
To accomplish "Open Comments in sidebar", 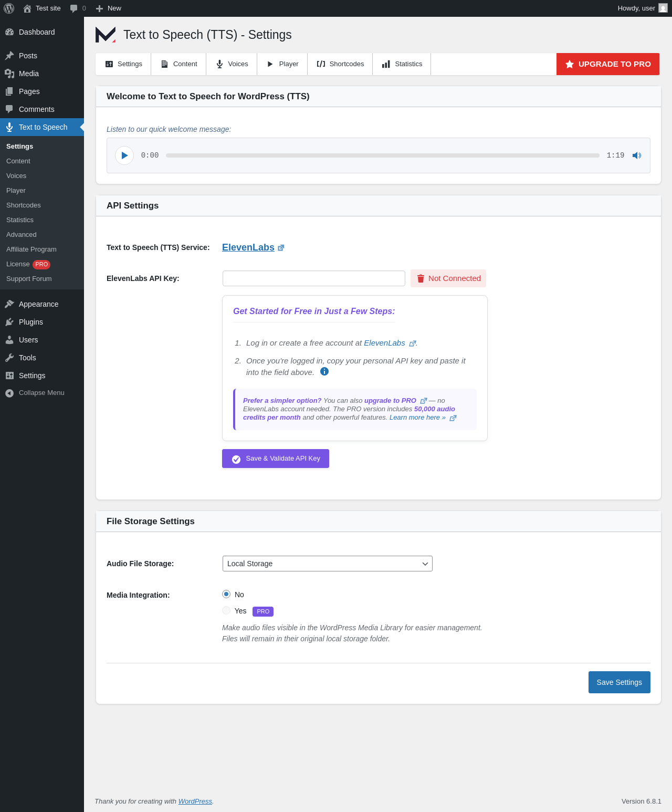I will [x=42, y=109].
